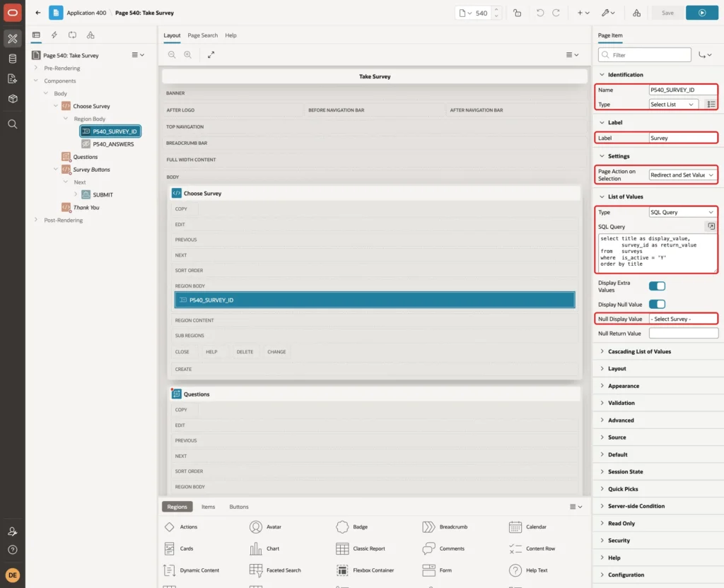The width and height of the screenshot is (724, 588).
Task: Go back with the arrow icon
Action: click(x=38, y=13)
